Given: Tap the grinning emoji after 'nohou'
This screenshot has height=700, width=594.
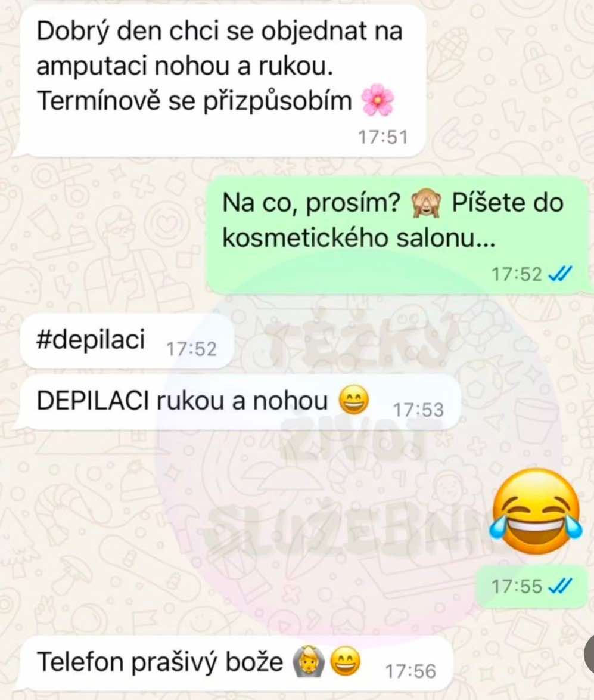Looking at the screenshot, I should [354, 401].
